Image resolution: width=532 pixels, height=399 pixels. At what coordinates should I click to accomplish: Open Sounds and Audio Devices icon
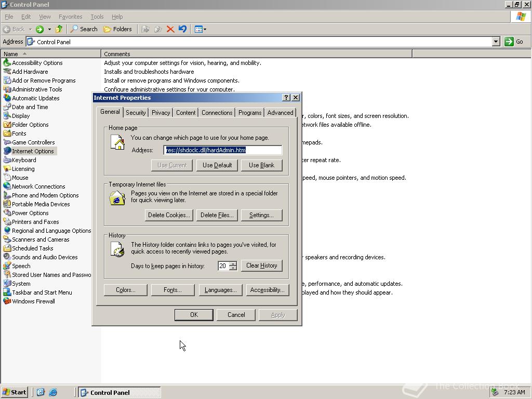[7, 257]
